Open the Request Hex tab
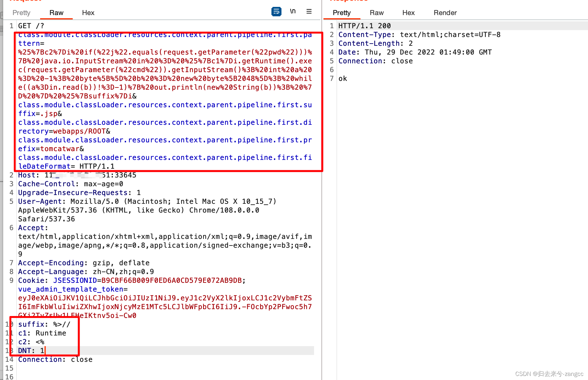The height and width of the screenshot is (380, 588). 88,13
